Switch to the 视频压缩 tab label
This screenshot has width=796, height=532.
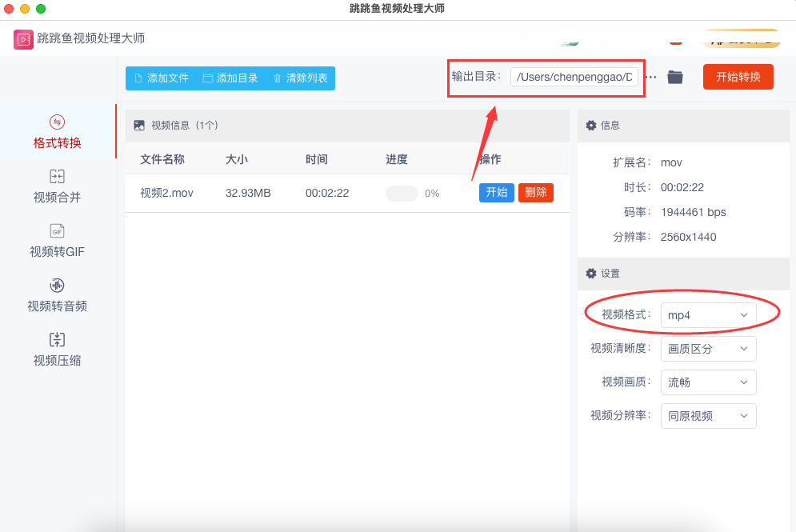tap(57, 361)
